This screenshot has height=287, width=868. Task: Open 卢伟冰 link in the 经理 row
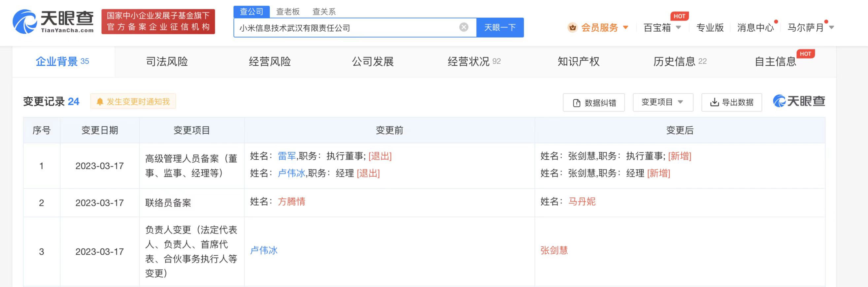[x=291, y=173]
